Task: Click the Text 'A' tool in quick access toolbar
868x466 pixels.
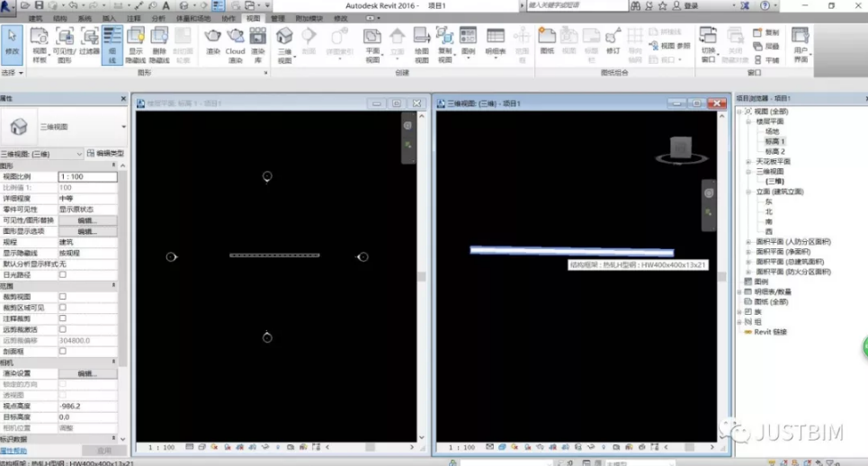Action: [166, 5]
